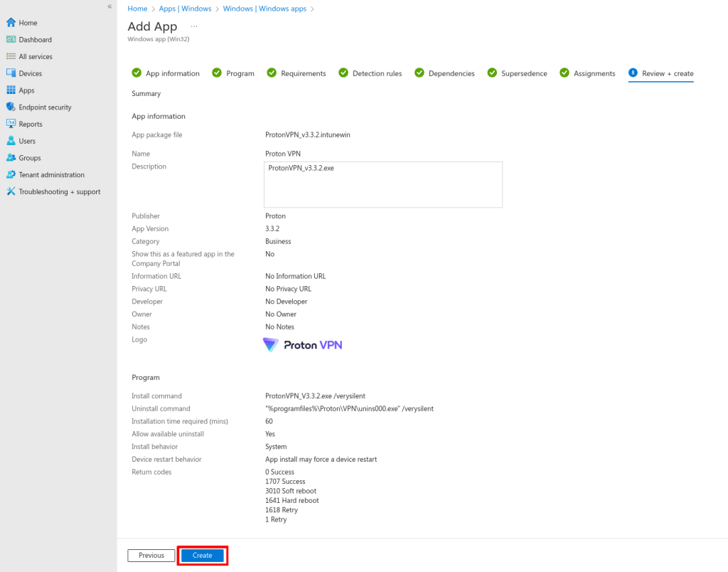Click the Users icon in sidebar
Image resolution: width=728 pixels, height=572 pixels.
click(x=11, y=140)
